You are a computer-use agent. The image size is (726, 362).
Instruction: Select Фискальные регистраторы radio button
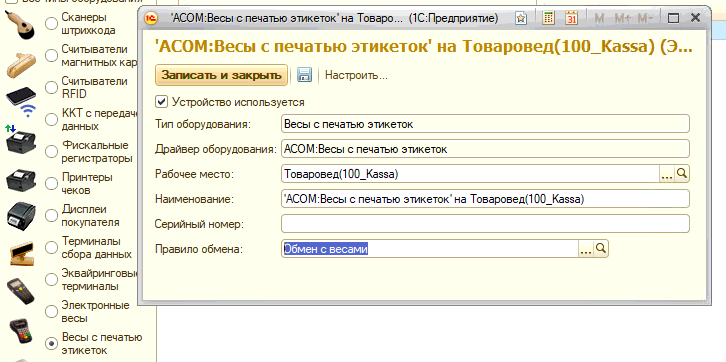(51, 151)
